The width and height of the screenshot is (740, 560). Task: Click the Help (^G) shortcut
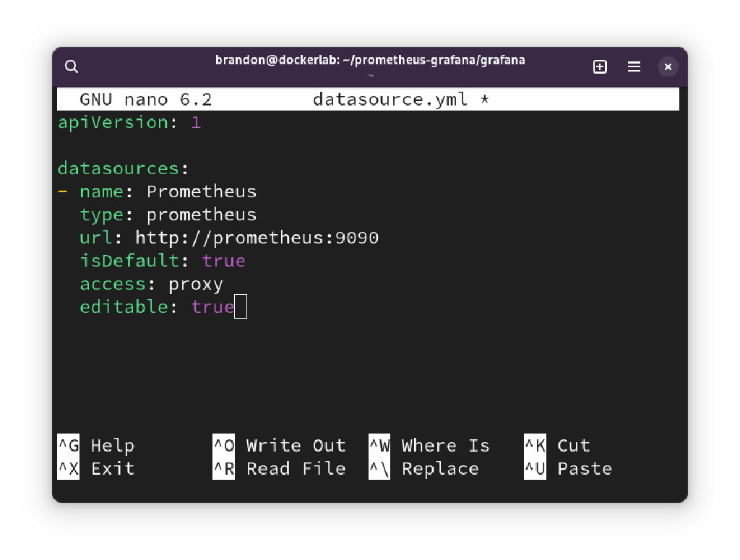pyautogui.click(x=95, y=446)
